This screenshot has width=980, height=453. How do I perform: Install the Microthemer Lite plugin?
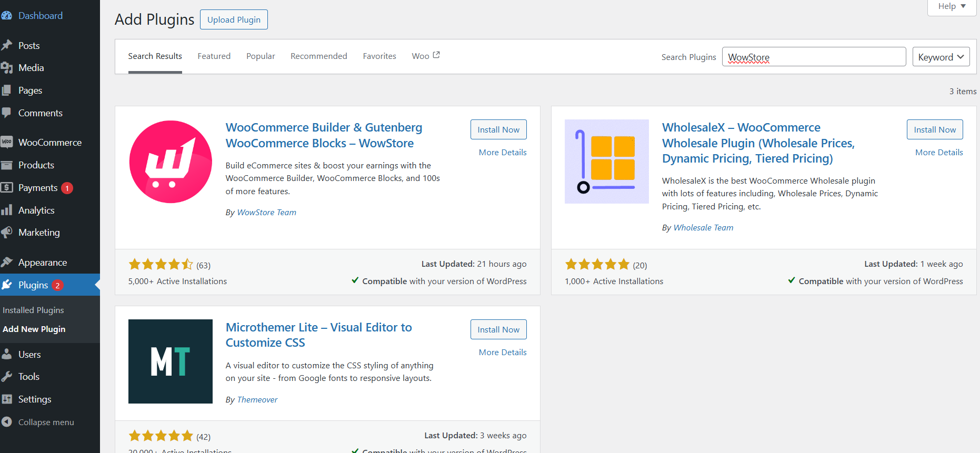pos(498,329)
